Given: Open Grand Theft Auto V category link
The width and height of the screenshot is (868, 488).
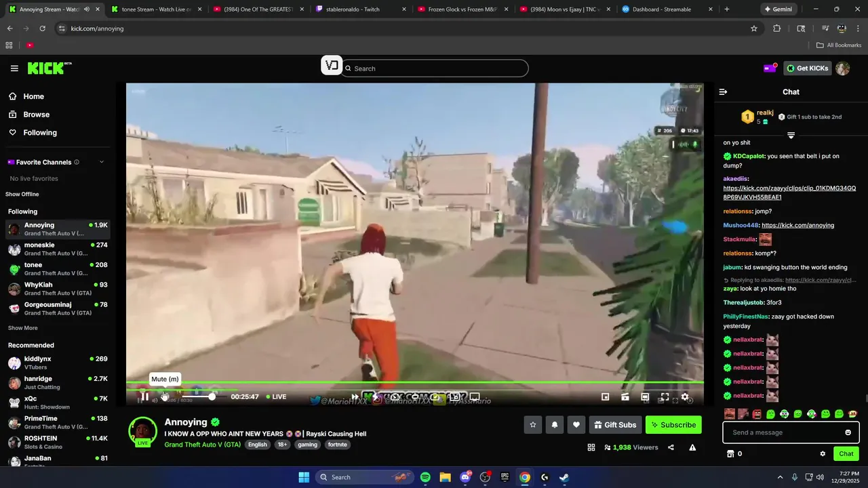Looking at the screenshot, I should coord(202,445).
